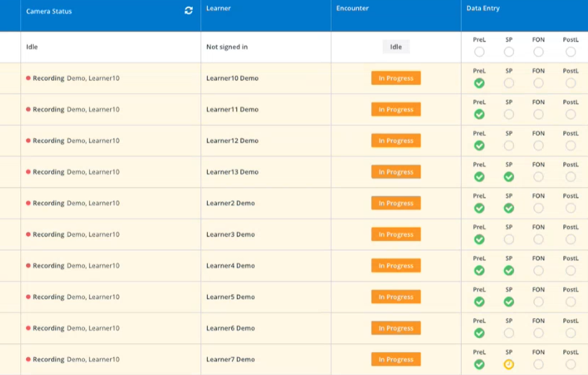Click the refresh icon in Camera Status header
Screen dimensions: 588x375
coord(188,11)
